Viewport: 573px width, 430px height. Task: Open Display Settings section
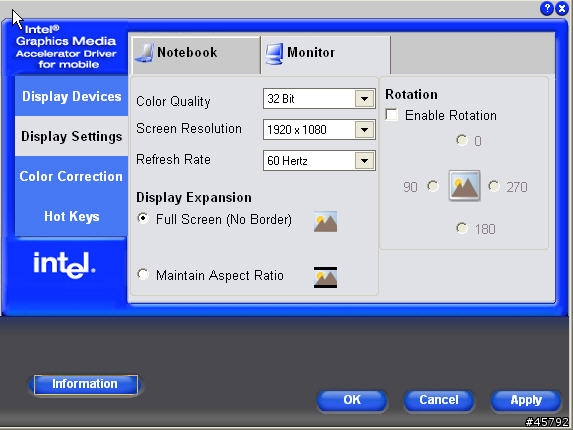(71, 136)
